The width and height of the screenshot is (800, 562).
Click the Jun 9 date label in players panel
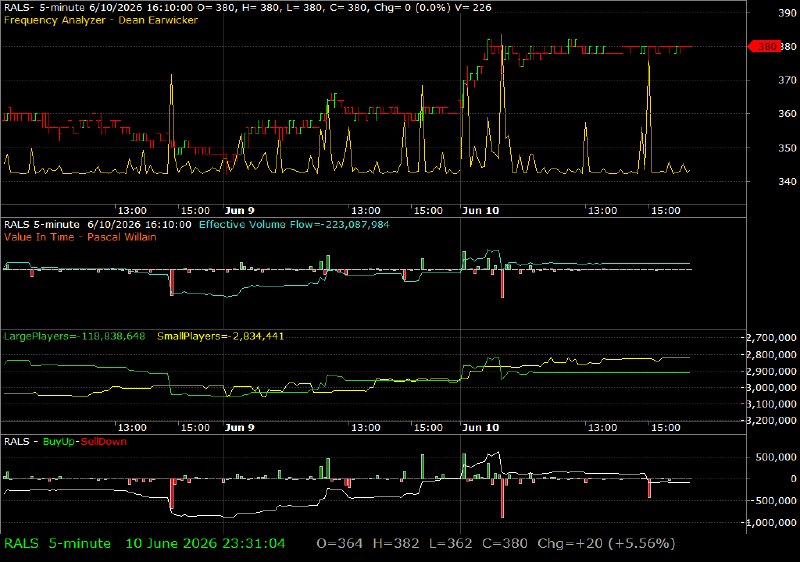pyautogui.click(x=239, y=427)
